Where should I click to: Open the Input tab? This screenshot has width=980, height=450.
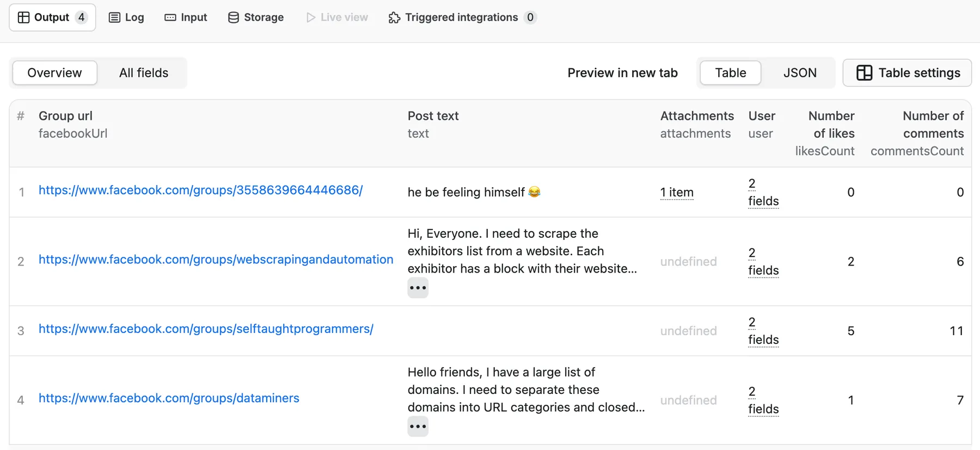click(x=186, y=17)
